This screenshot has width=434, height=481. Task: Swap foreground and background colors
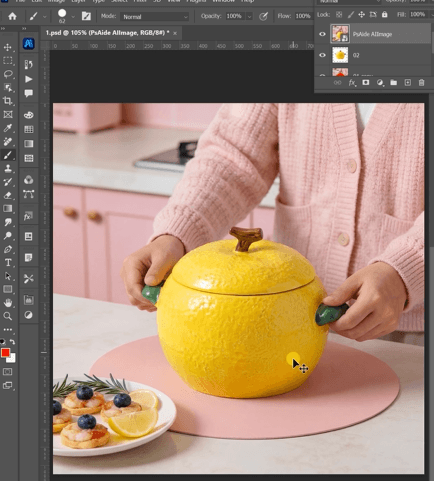[x=12, y=342]
